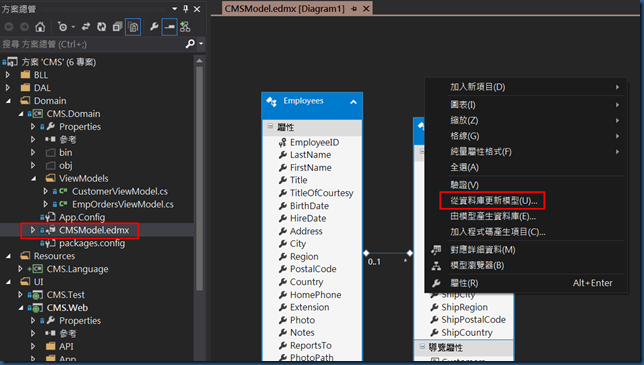The height and width of the screenshot is (365, 644).
Task: Expand Properties under CMS.Domain
Action: [x=33, y=127]
